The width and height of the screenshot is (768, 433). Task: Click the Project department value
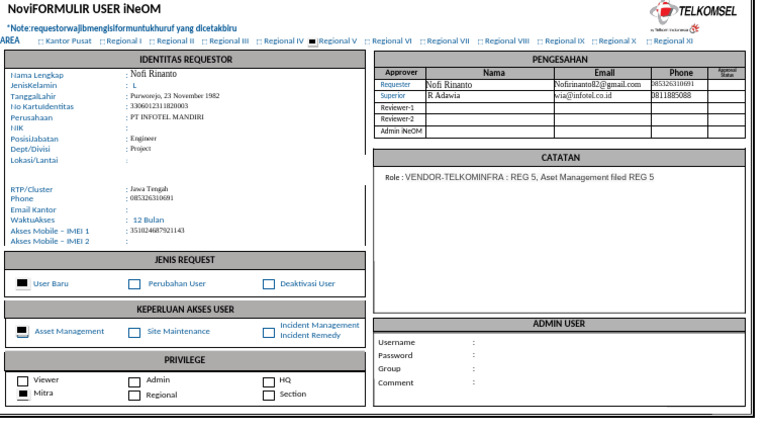click(x=141, y=148)
